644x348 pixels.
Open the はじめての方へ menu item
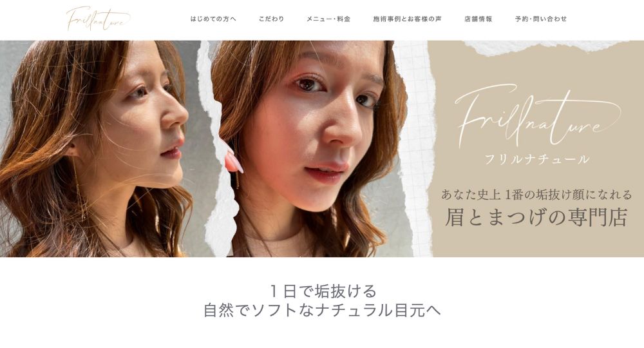[x=213, y=19]
